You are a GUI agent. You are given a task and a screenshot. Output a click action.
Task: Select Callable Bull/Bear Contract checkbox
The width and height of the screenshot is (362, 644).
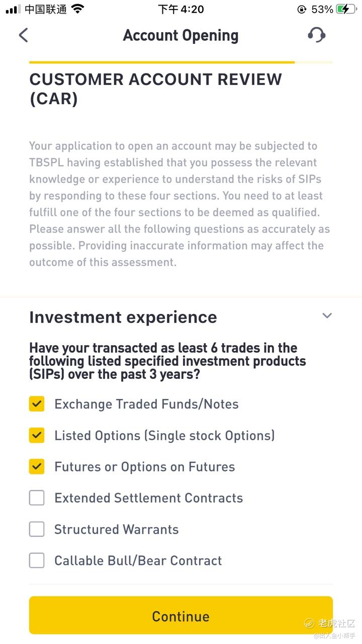coord(37,560)
